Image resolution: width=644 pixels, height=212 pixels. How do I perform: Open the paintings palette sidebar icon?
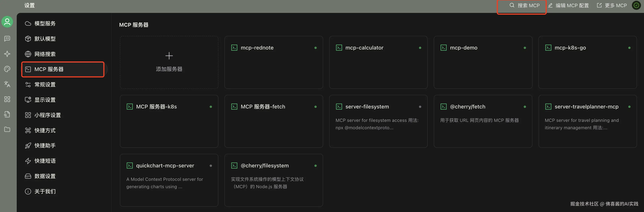click(x=7, y=69)
